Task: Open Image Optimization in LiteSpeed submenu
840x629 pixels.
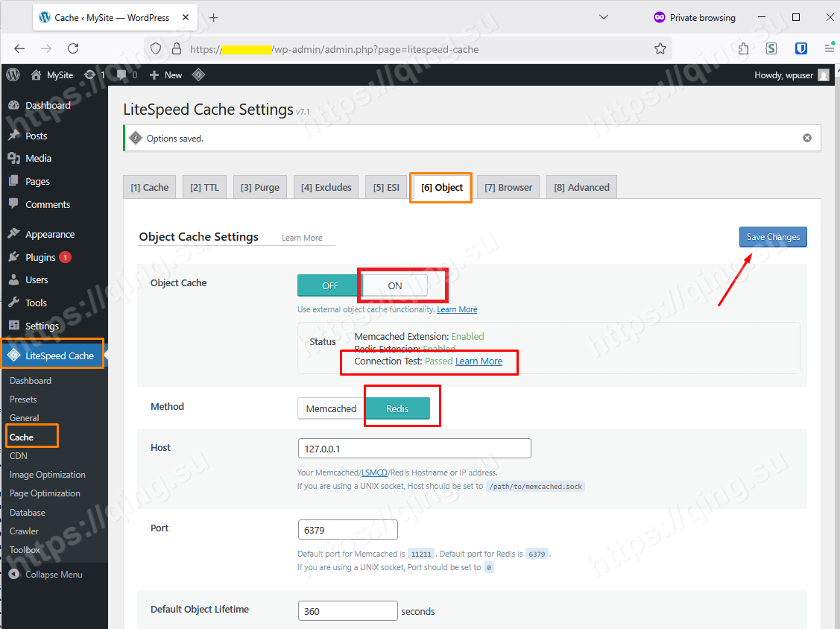Action: [48, 475]
